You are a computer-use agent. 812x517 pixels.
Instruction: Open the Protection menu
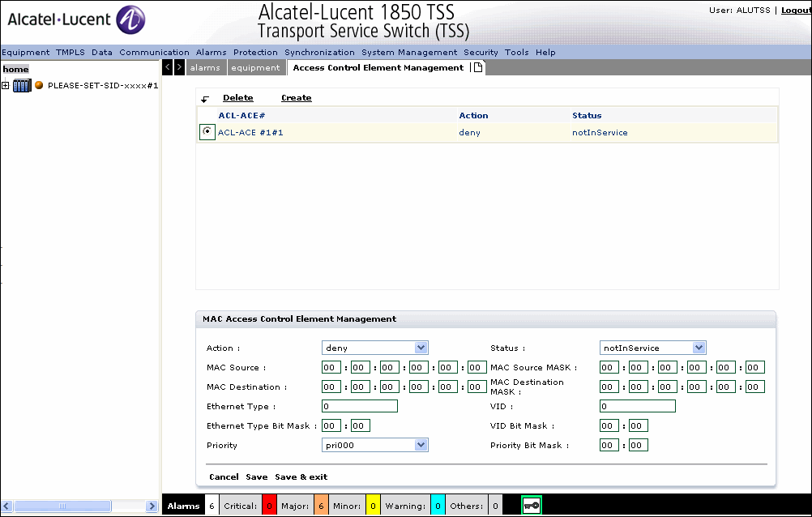coord(255,53)
